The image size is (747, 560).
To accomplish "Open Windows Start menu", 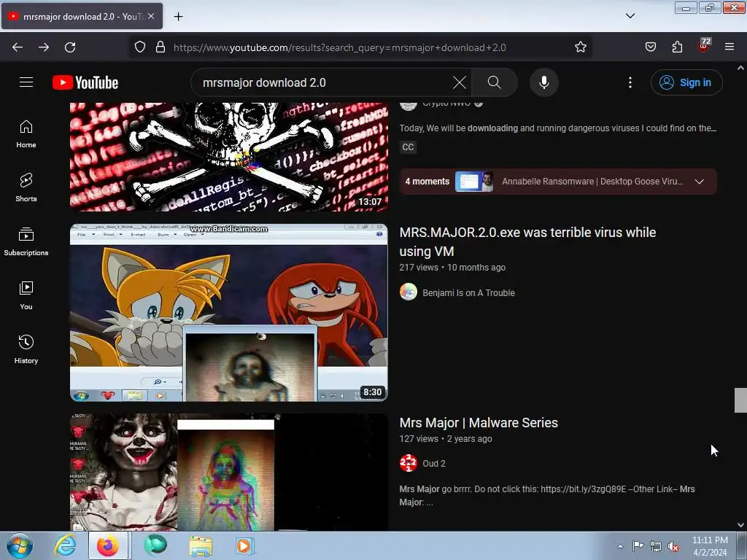I will [20, 545].
